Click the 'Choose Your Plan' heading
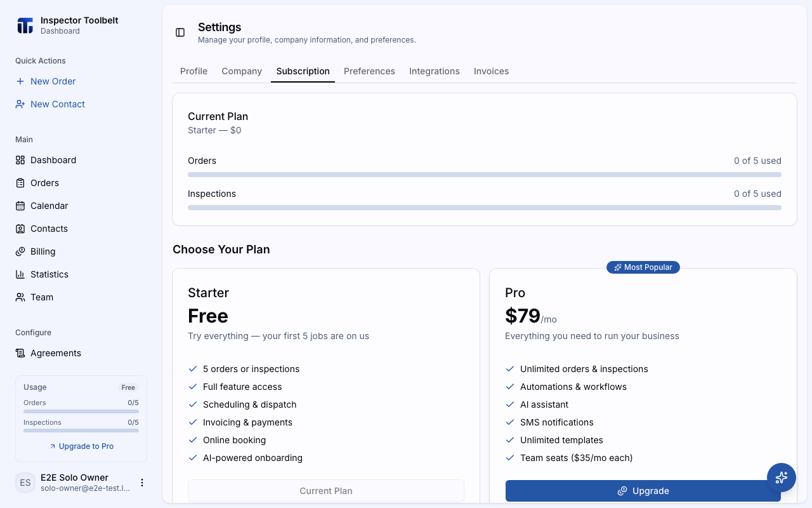 click(221, 250)
